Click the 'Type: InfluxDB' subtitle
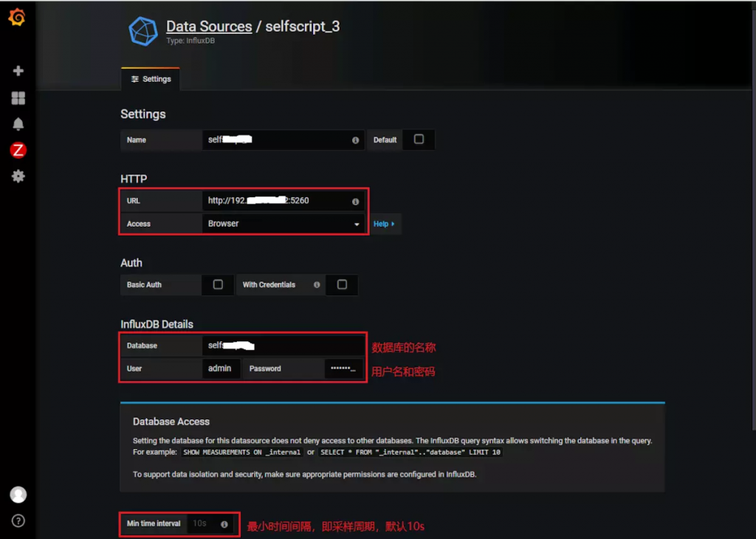The width and height of the screenshot is (756, 539). pyautogui.click(x=190, y=41)
